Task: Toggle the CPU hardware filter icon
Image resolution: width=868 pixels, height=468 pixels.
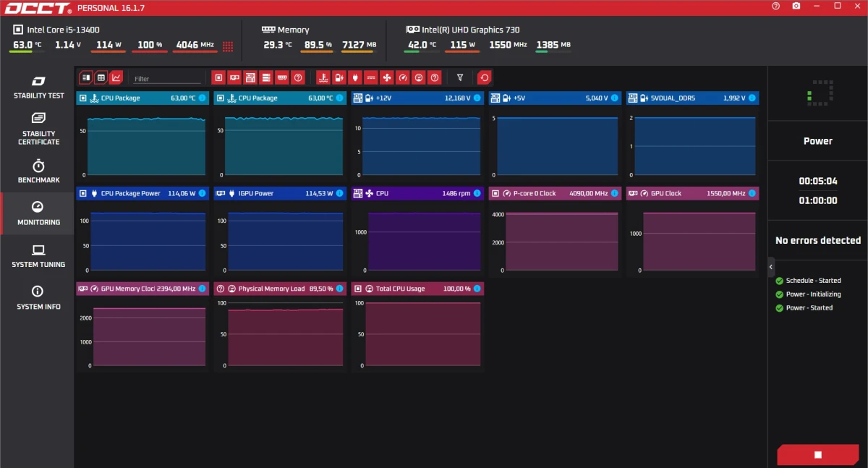Action: tap(218, 77)
